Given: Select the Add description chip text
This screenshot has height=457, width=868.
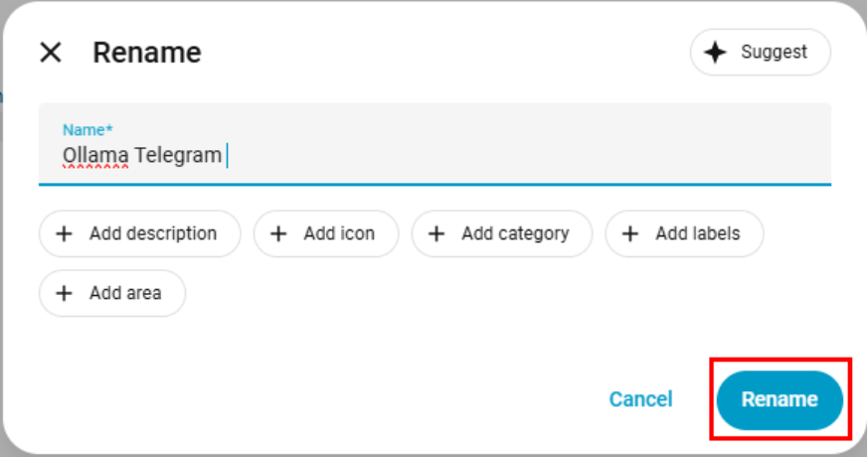Looking at the screenshot, I should (152, 234).
